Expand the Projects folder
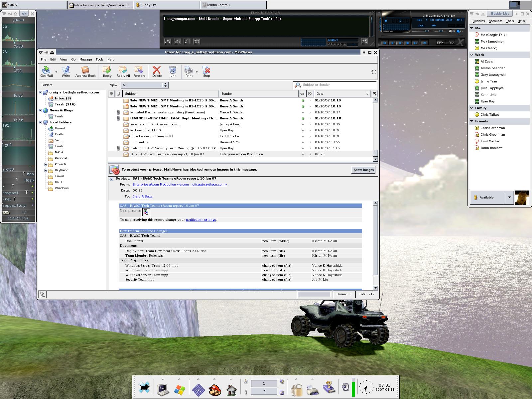Screen dimensions: 532x399 46,164
